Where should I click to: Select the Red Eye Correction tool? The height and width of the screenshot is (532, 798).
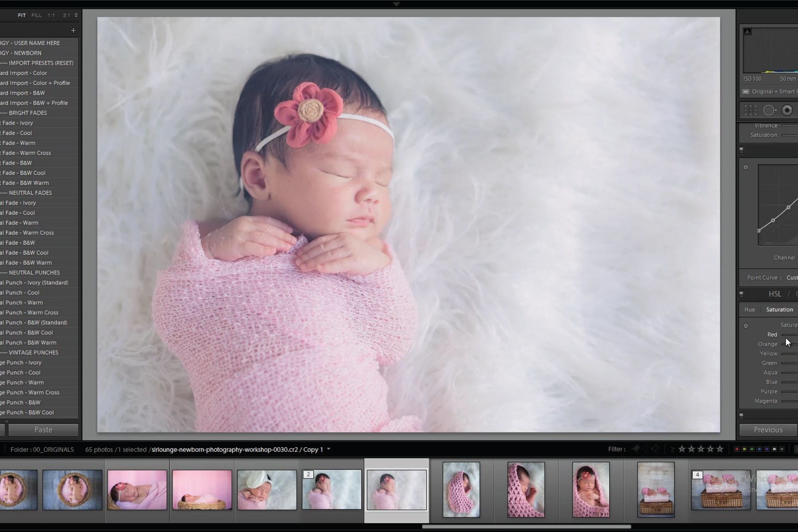point(787,110)
